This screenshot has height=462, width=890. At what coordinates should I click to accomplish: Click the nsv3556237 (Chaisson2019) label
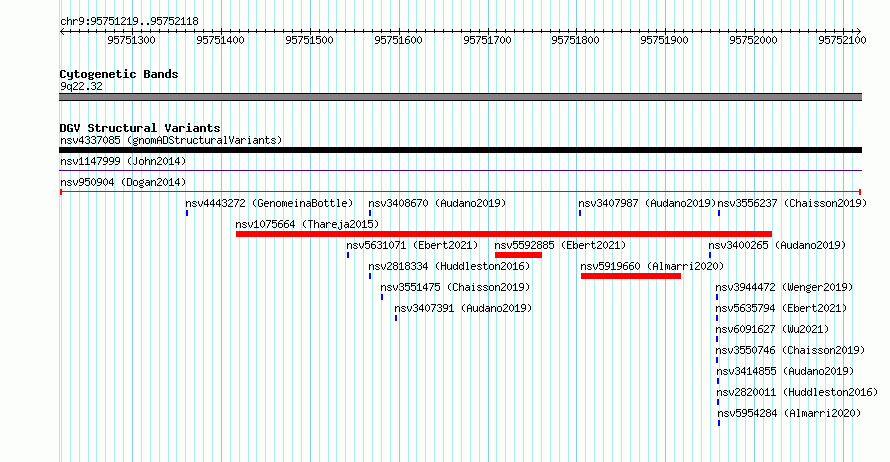tap(792, 203)
